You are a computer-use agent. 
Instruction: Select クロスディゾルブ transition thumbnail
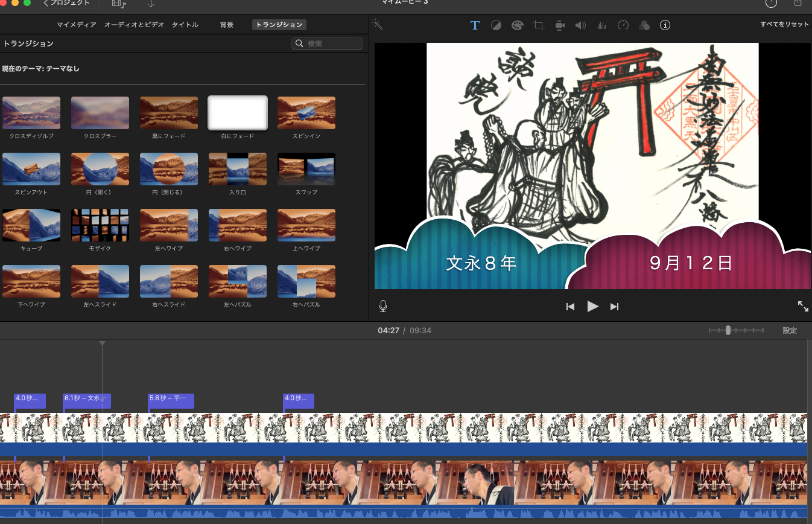coord(31,113)
